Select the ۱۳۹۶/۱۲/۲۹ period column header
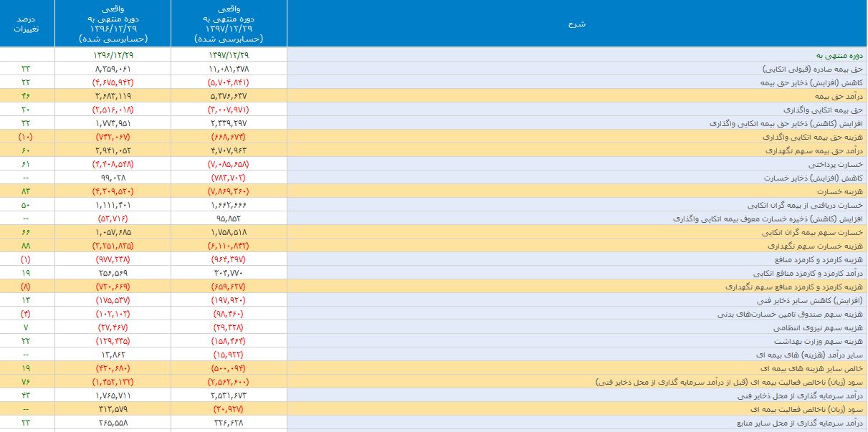 pyautogui.click(x=113, y=24)
